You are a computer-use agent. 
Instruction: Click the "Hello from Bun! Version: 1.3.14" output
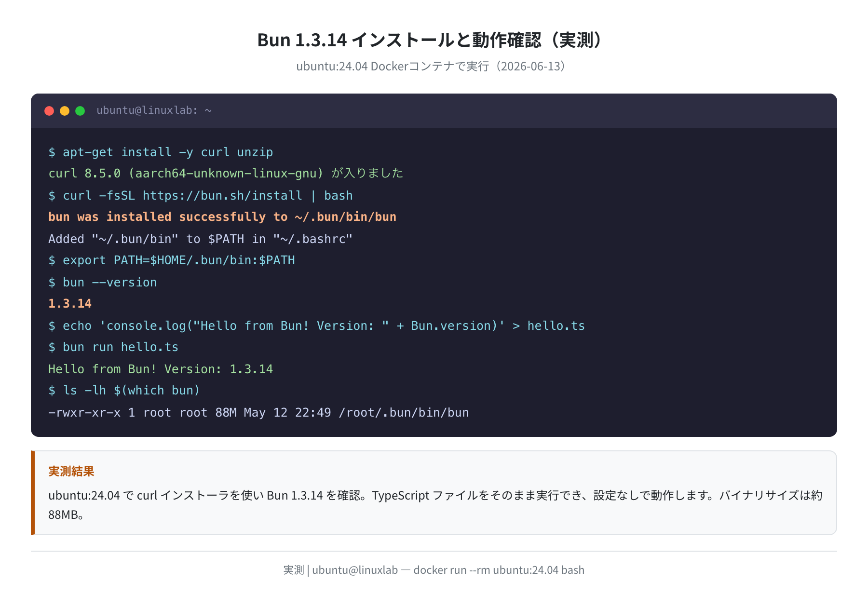tap(161, 369)
